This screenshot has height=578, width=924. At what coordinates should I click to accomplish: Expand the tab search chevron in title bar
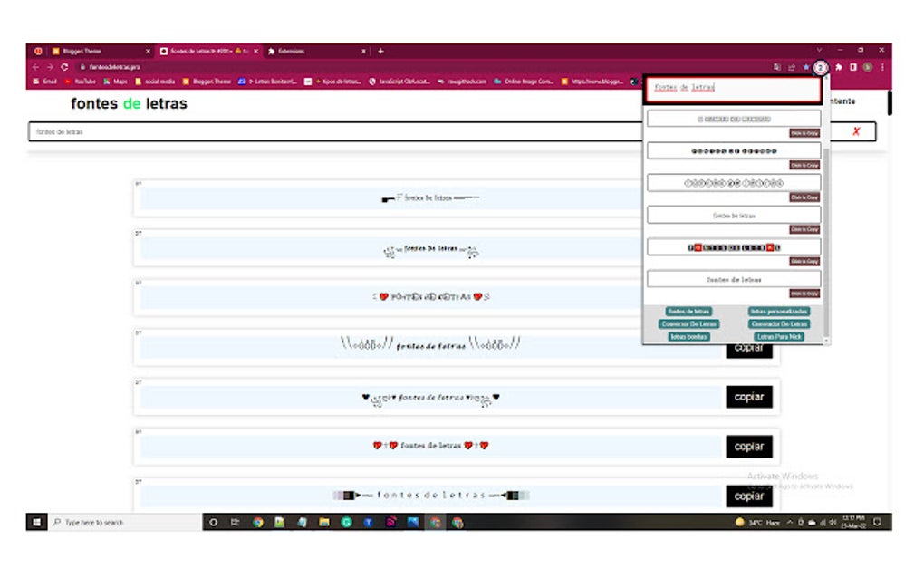(819, 51)
